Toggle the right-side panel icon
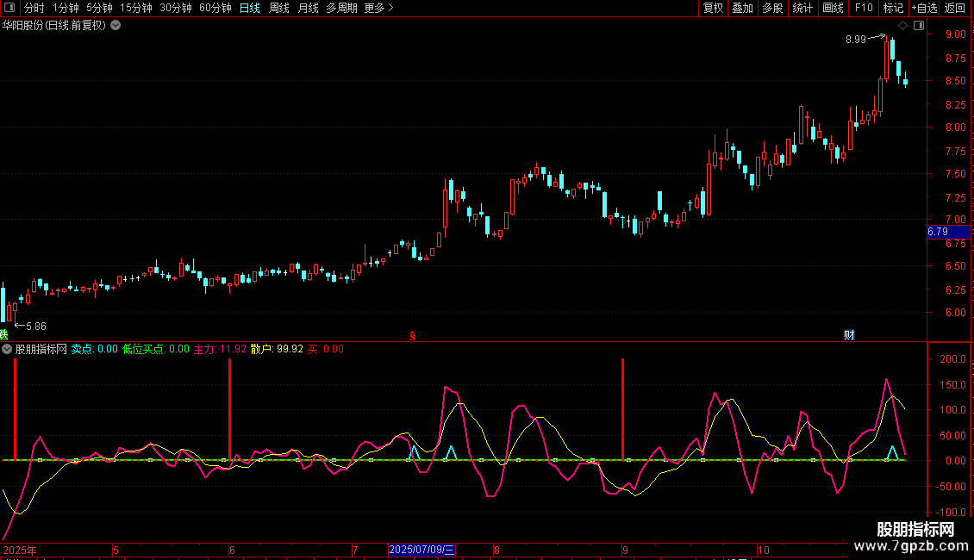The image size is (974, 560). click(919, 26)
